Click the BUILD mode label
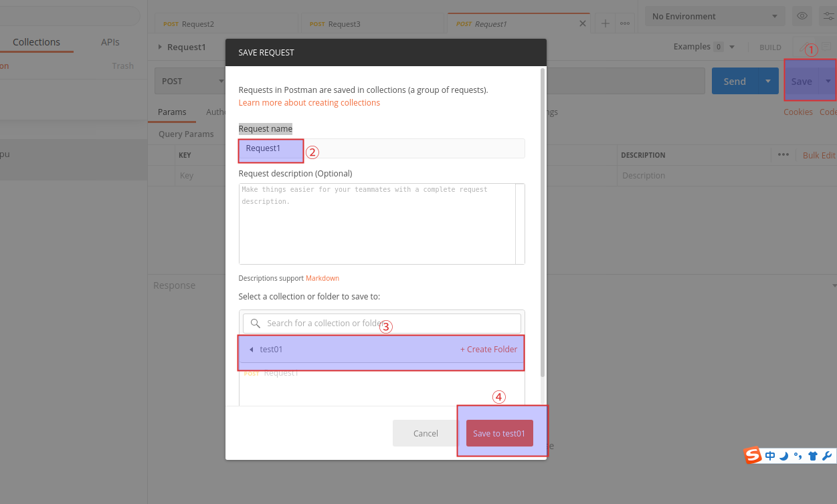The image size is (837, 504). [770, 47]
